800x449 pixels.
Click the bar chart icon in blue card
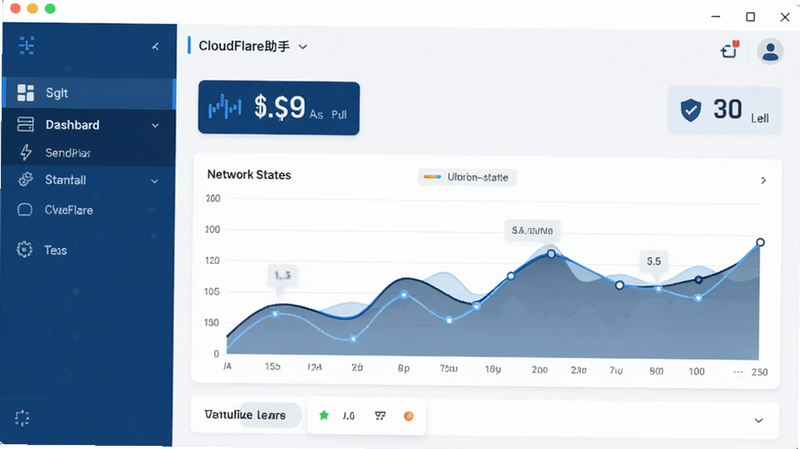coord(225,108)
